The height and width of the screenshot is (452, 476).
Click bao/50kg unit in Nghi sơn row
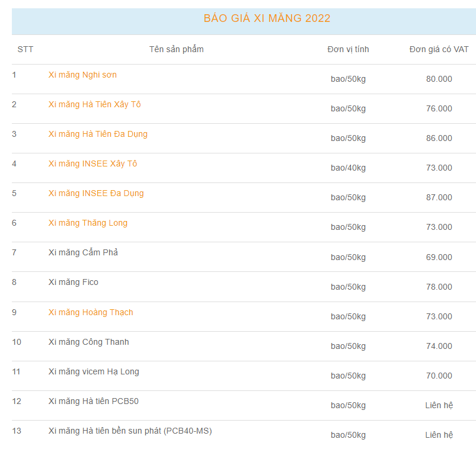pos(348,79)
